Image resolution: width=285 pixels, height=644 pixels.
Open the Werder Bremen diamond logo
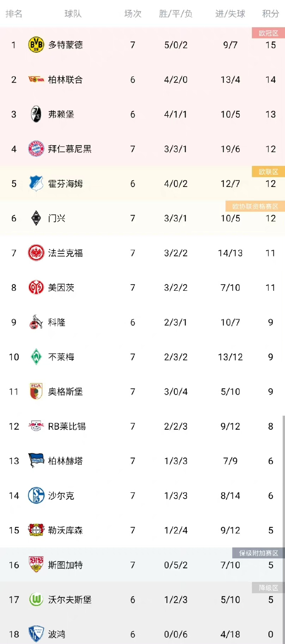(36, 357)
